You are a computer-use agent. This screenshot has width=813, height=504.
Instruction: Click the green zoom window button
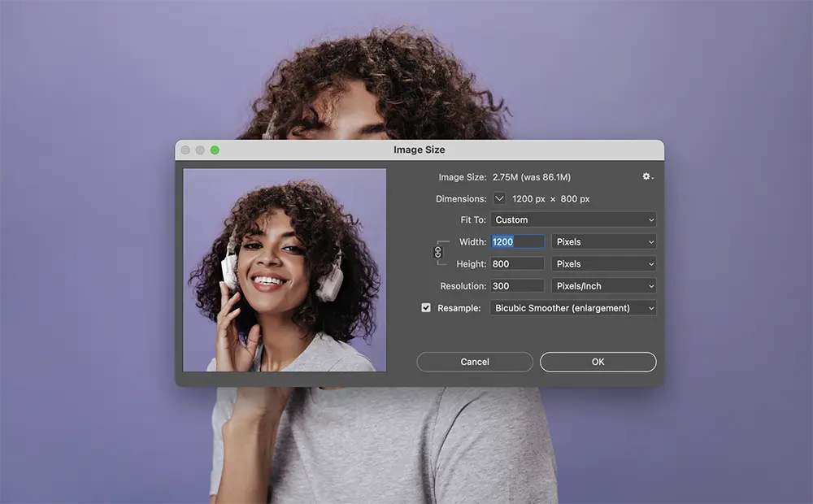tap(215, 150)
